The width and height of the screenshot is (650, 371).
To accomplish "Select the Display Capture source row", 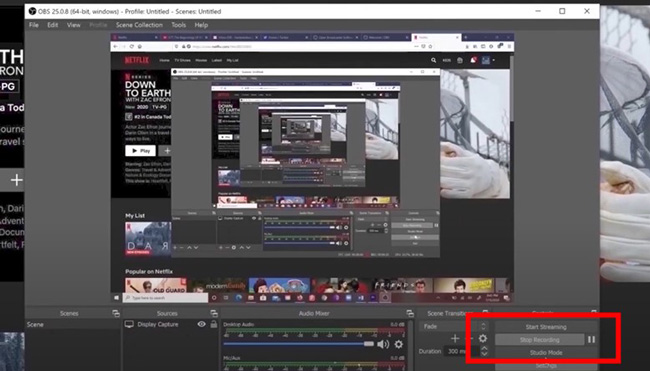I will point(170,325).
